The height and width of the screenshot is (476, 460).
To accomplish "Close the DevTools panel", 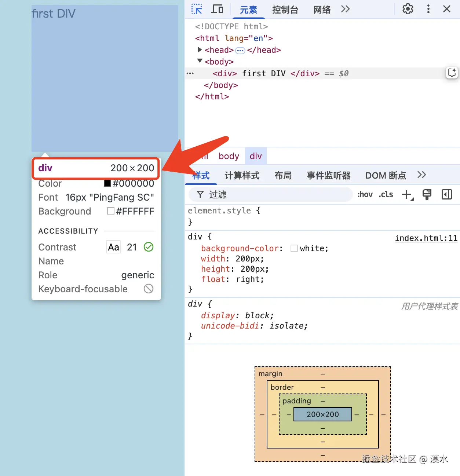I will tap(447, 9).
